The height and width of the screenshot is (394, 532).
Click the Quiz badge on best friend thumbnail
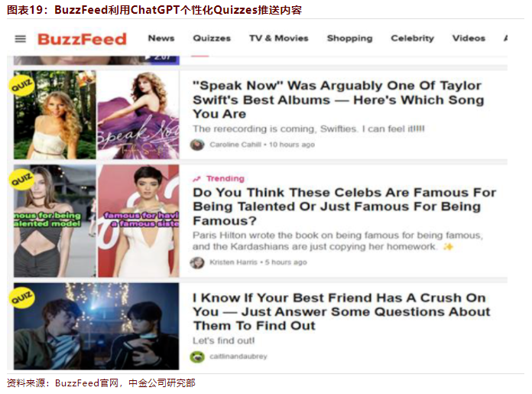click(21, 298)
